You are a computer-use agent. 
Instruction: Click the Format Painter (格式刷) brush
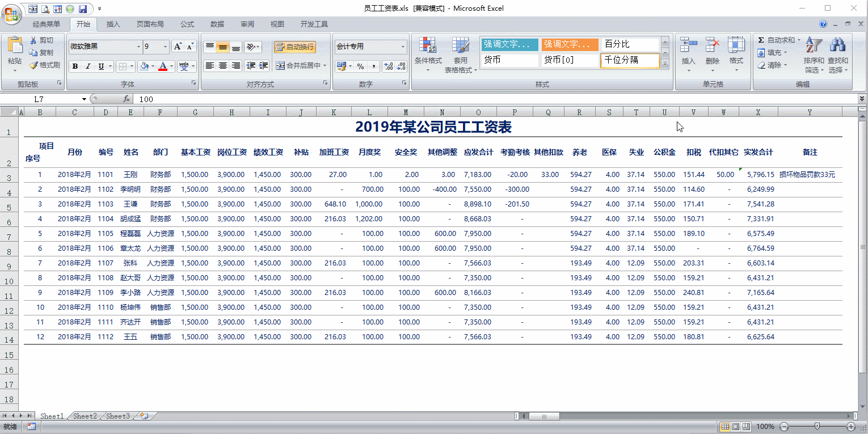[x=33, y=65]
